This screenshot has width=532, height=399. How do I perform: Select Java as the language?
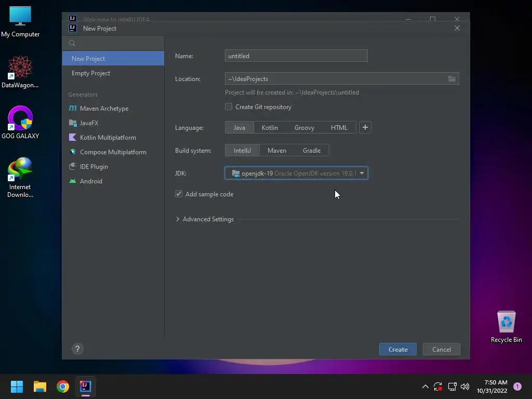pos(239,128)
